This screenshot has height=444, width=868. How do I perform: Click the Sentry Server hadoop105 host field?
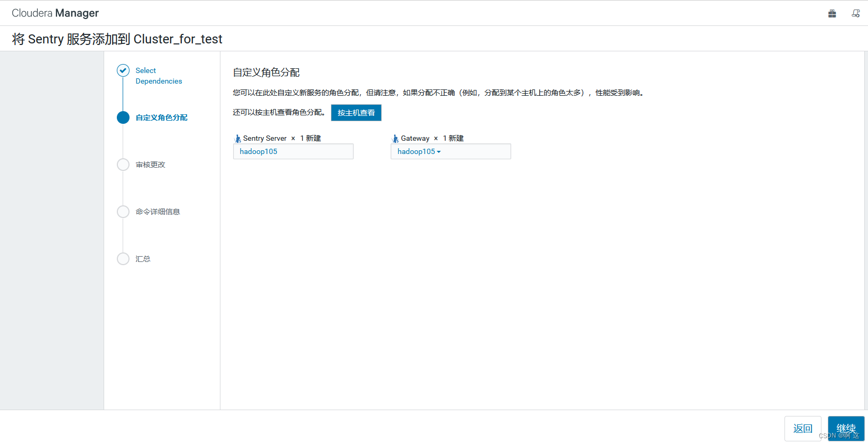point(293,151)
